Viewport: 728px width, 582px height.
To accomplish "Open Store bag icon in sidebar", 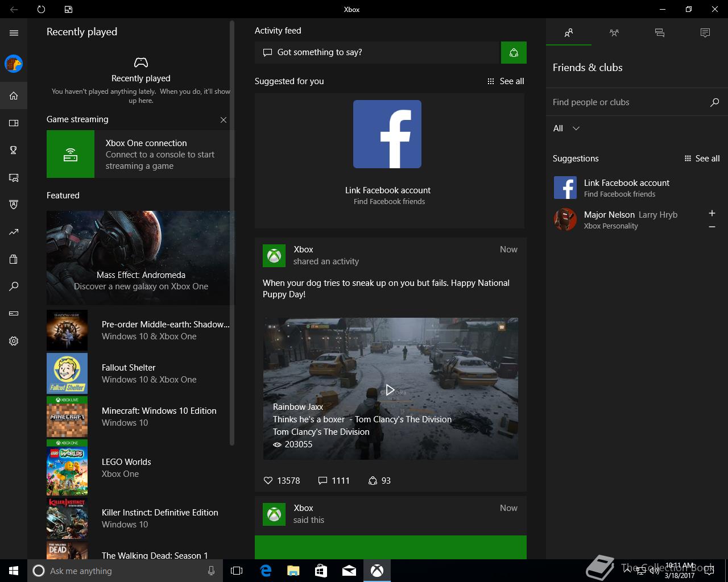I will (14, 259).
